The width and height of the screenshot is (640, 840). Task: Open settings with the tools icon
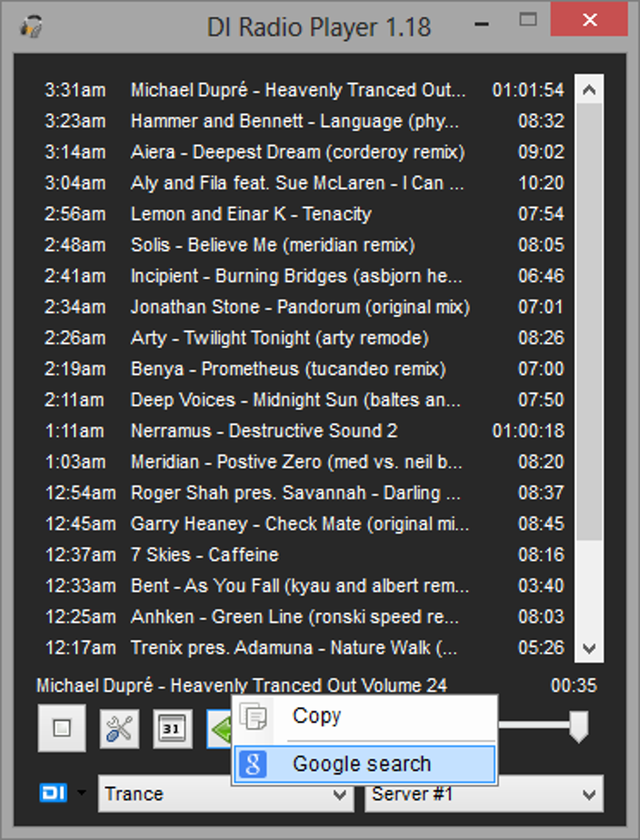119,729
